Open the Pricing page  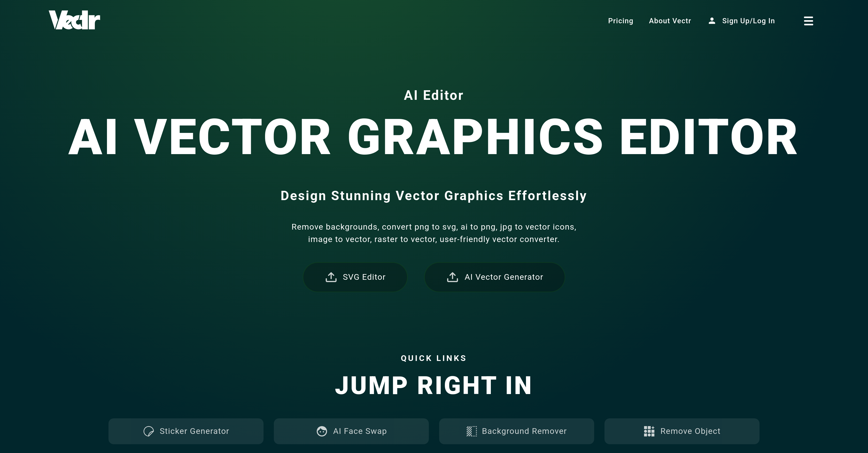(621, 21)
